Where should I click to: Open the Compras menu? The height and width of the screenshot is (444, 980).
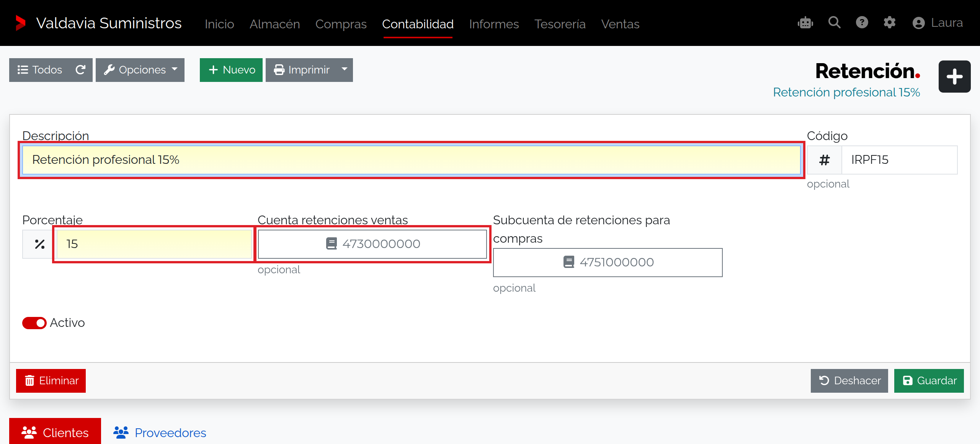pyautogui.click(x=341, y=24)
